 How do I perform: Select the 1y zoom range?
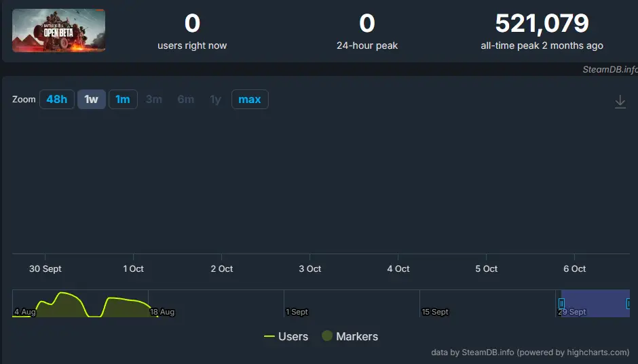click(x=215, y=100)
